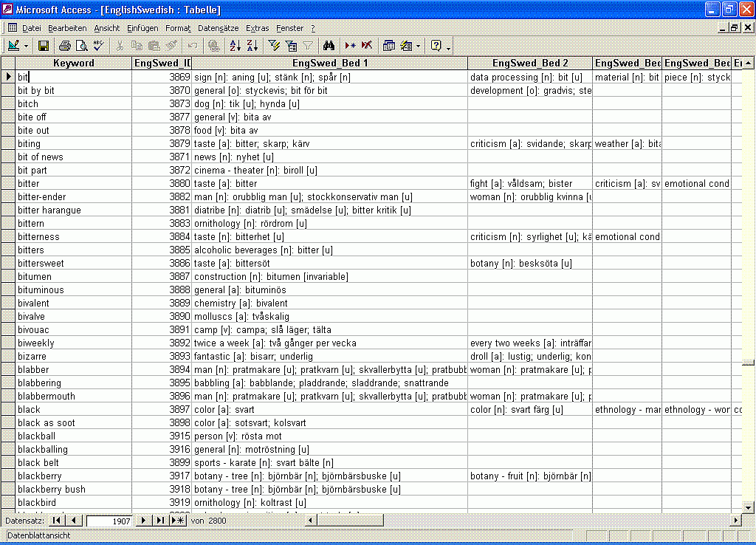
Task: Click horizontal scrollbar left arrow
Action: click(x=311, y=521)
